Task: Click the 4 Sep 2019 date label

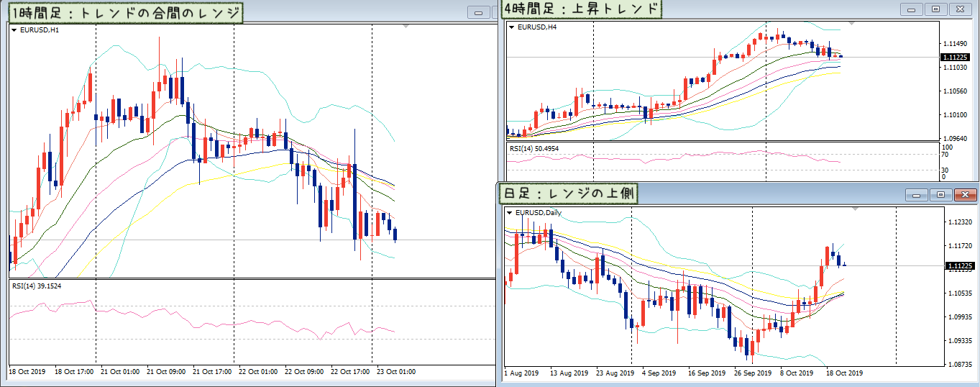Action: pyautogui.click(x=659, y=373)
